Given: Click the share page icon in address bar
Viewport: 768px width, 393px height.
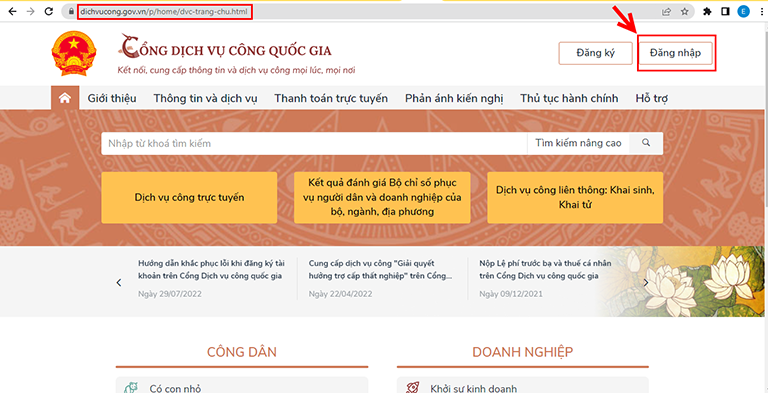Looking at the screenshot, I should 667,12.
